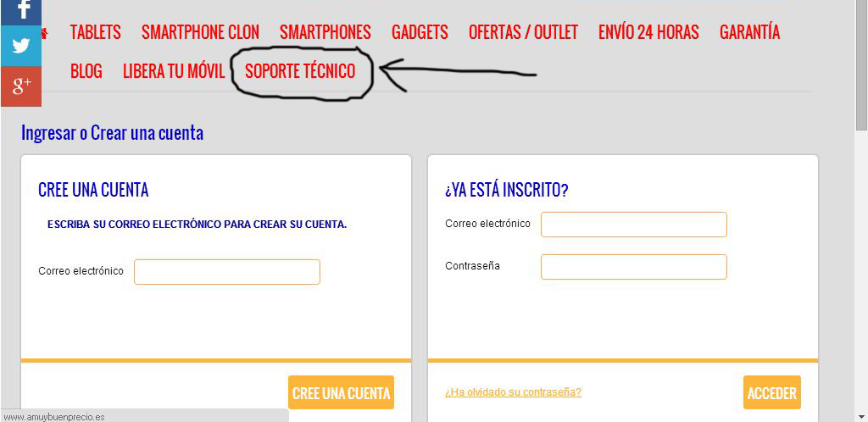
Task: Click the Twitter bird icon
Action: point(21,46)
